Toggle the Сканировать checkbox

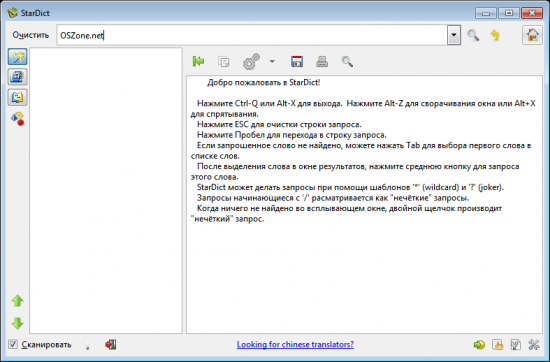point(13,344)
